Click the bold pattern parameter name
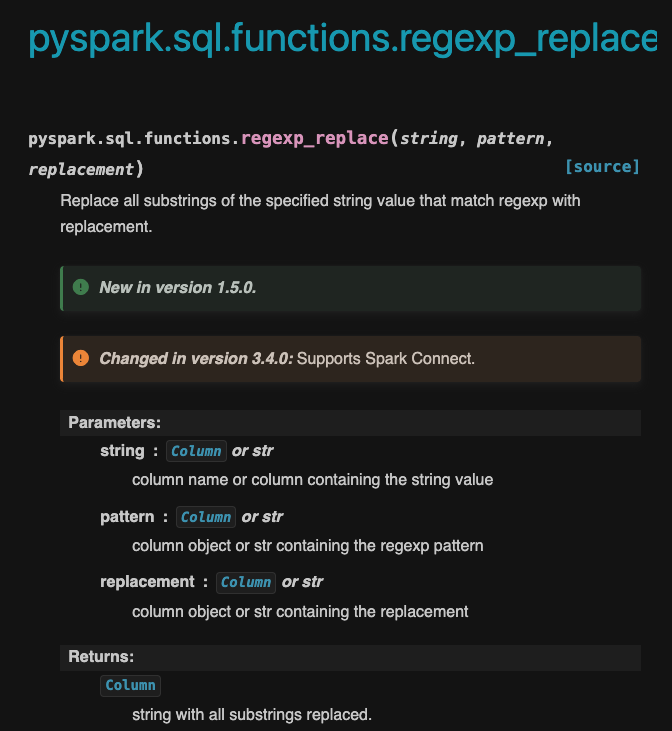The image size is (672, 731). [x=127, y=517]
